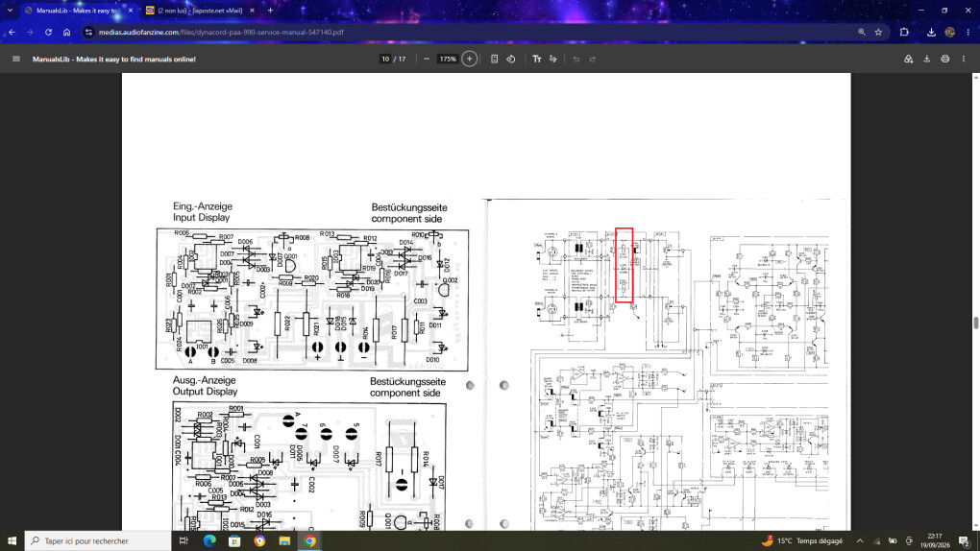This screenshot has width=980, height=551.
Task: Rotate the PDF page counterclockwise
Action: click(x=510, y=59)
